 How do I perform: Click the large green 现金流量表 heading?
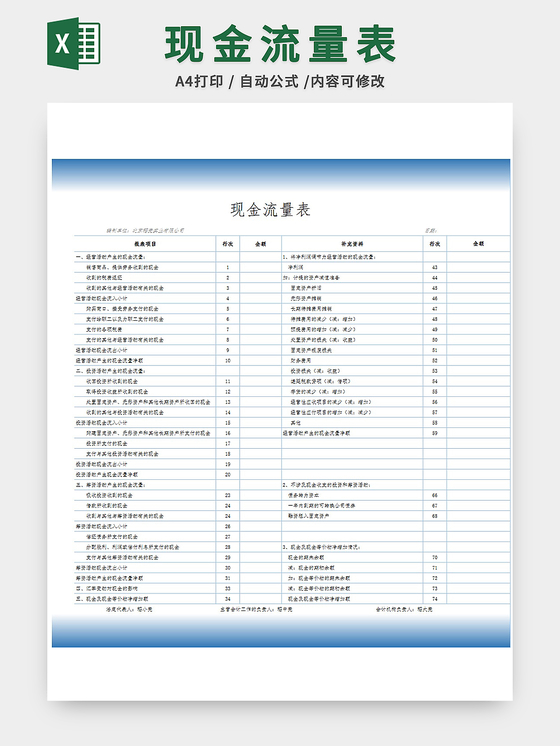(x=280, y=44)
